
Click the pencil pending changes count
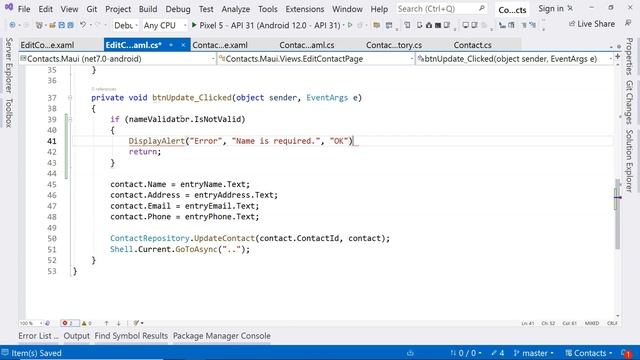coord(498,353)
